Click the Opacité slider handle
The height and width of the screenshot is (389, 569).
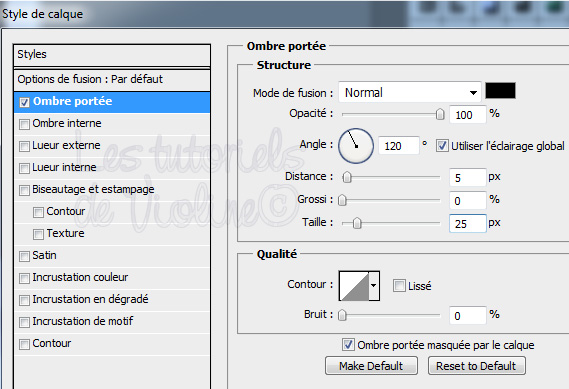coord(440,114)
